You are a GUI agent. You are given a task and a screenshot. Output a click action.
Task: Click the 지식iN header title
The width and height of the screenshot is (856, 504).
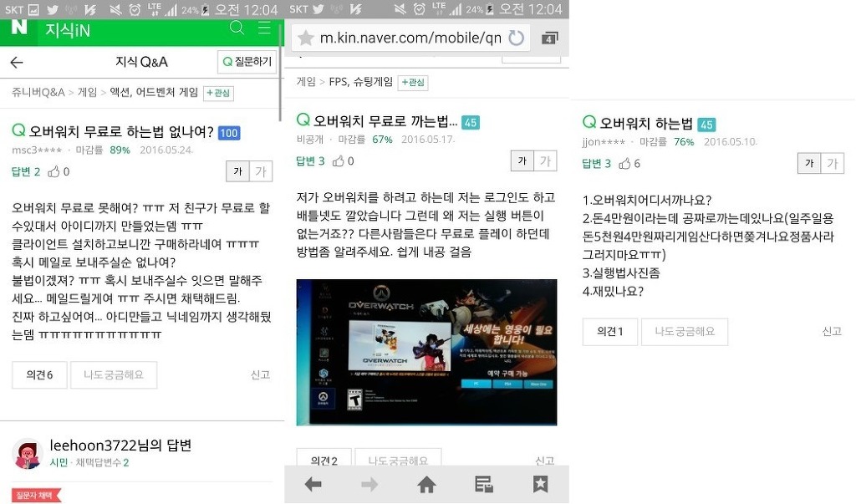point(68,31)
